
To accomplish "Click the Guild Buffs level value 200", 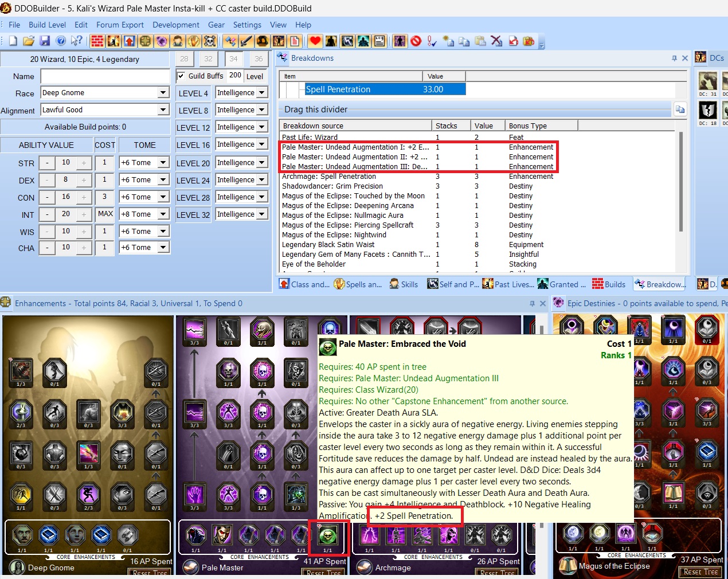I will (235, 75).
